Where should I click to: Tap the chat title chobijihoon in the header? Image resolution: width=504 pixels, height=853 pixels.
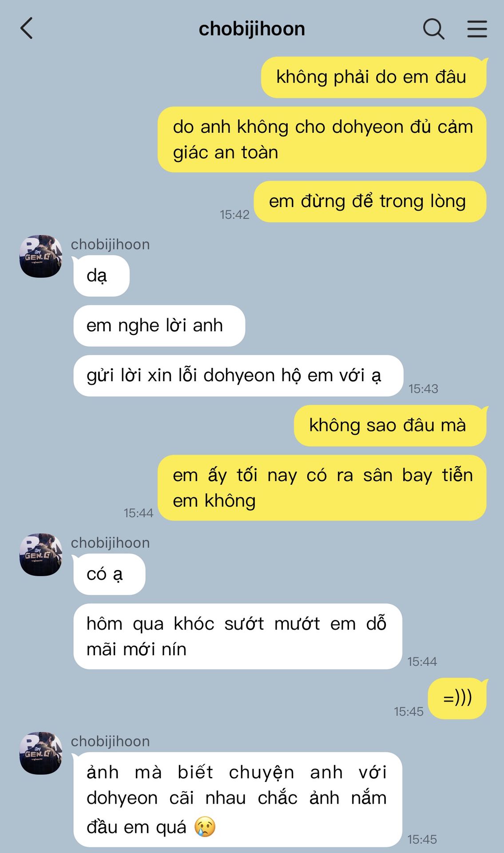tap(252, 29)
